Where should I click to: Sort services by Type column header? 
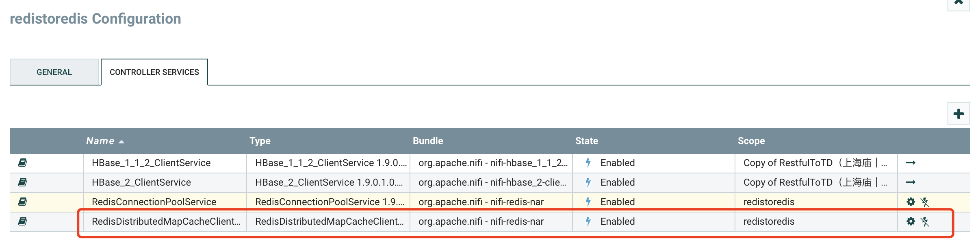pos(260,141)
